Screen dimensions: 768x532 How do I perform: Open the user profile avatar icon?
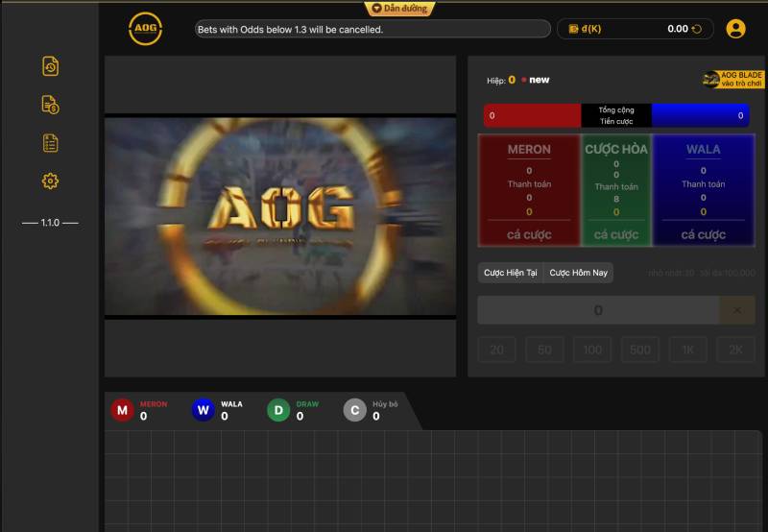pyautogui.click(x=736, y=29)
